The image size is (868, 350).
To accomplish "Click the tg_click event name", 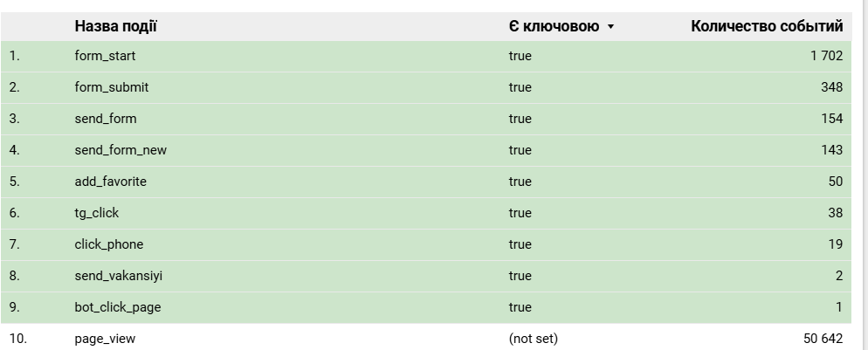I will tap(96, 213).
